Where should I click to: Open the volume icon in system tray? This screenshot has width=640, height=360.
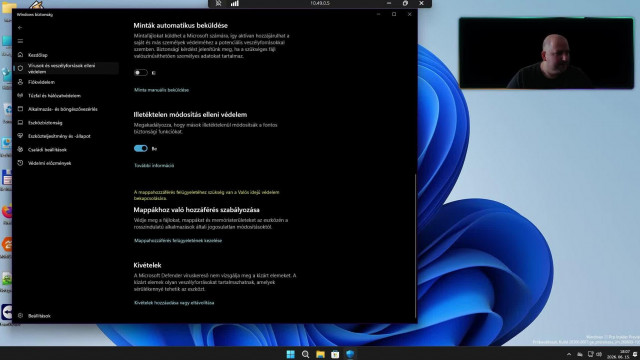[x=599, y=354]
